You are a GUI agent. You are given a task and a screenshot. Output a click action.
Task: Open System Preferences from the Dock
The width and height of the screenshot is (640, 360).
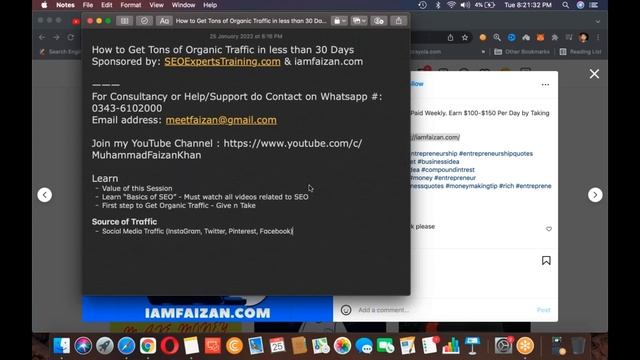tap(503, 346)
